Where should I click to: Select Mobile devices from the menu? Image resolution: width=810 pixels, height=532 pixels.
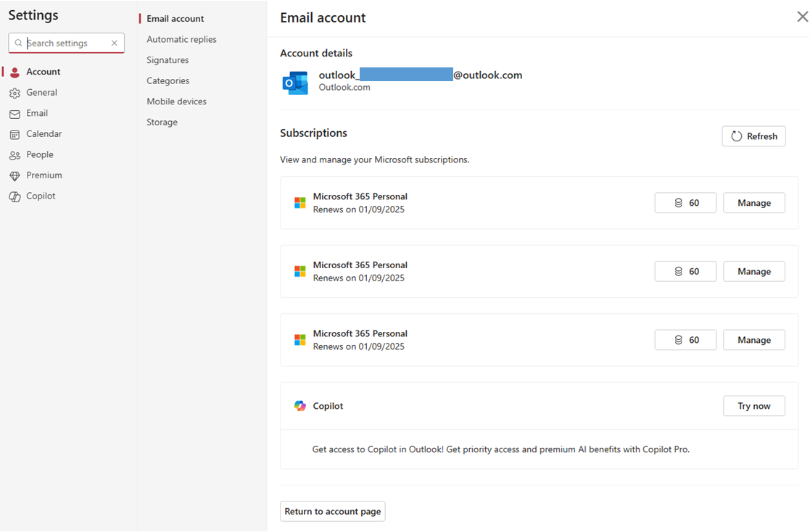[x=177, y=101]
